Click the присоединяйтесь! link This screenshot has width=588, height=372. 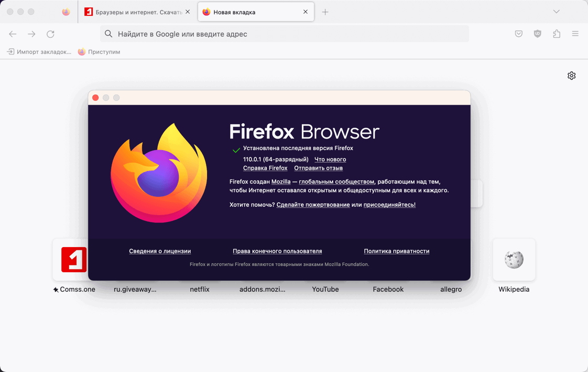pyautogui.click(x=389, y=205)
